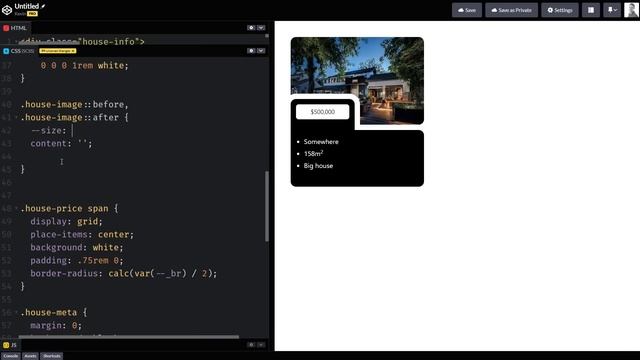Image resolution: width=640 pixels, height=360 pixels.
Task: Click '0 0 0 1rem white;' line
Action: click(x=84, y=66)
